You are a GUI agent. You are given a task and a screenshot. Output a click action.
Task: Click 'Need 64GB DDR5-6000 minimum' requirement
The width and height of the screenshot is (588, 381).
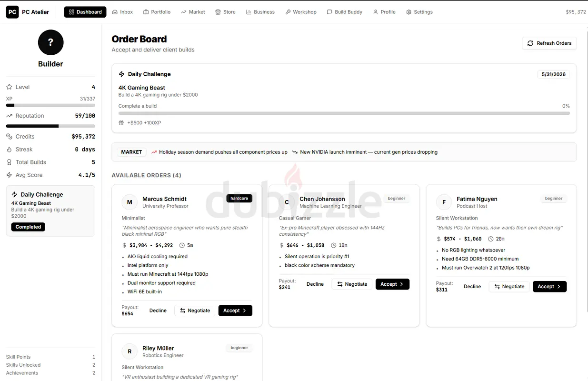[480, 259]
